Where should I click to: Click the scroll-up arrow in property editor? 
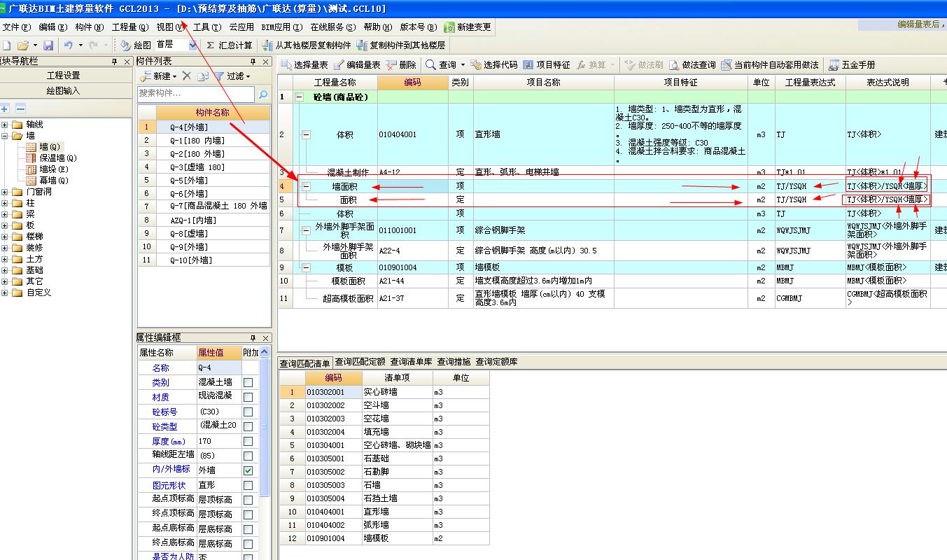point(265,353)
